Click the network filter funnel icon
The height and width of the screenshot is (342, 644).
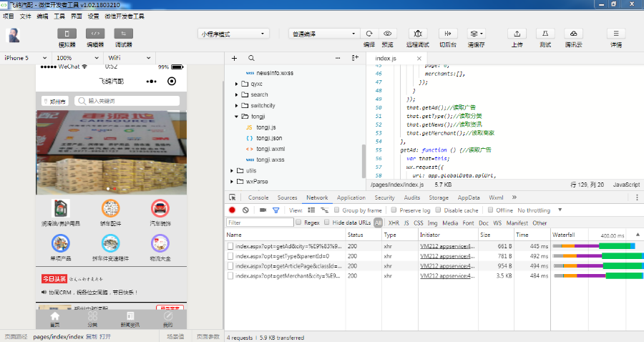tap(275, 210)
